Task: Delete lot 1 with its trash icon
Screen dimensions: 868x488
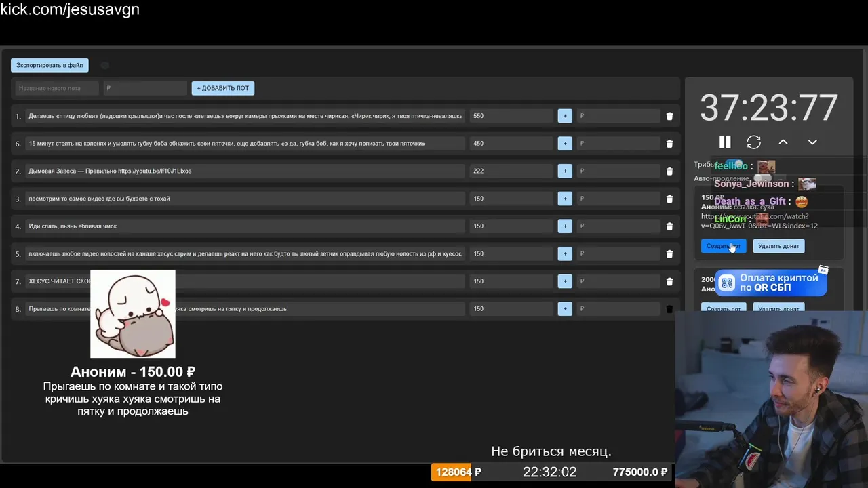Action: point(669,116)
